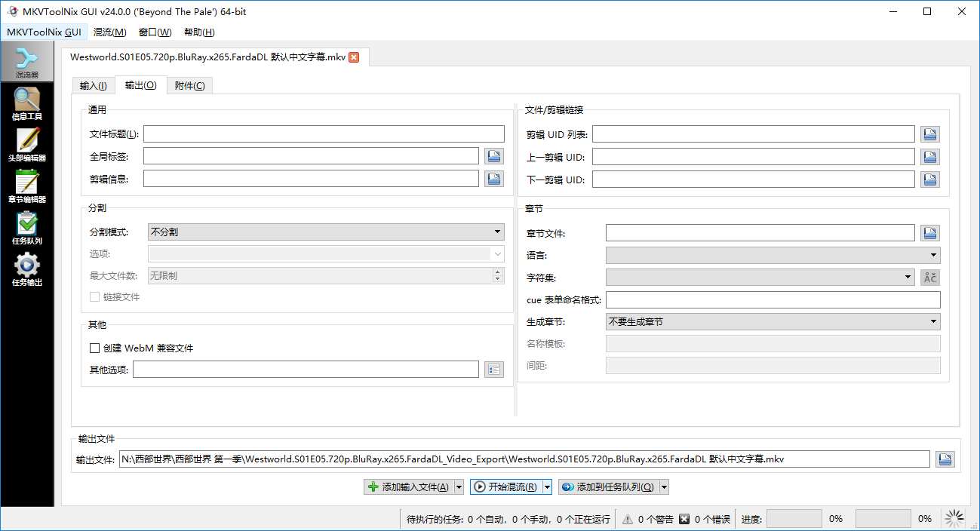Click the second progress bar in status bar

tap(883, 519)
